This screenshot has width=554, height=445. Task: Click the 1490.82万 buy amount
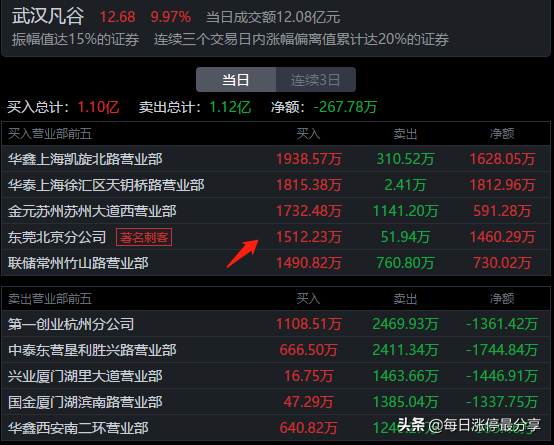[308, 263]
